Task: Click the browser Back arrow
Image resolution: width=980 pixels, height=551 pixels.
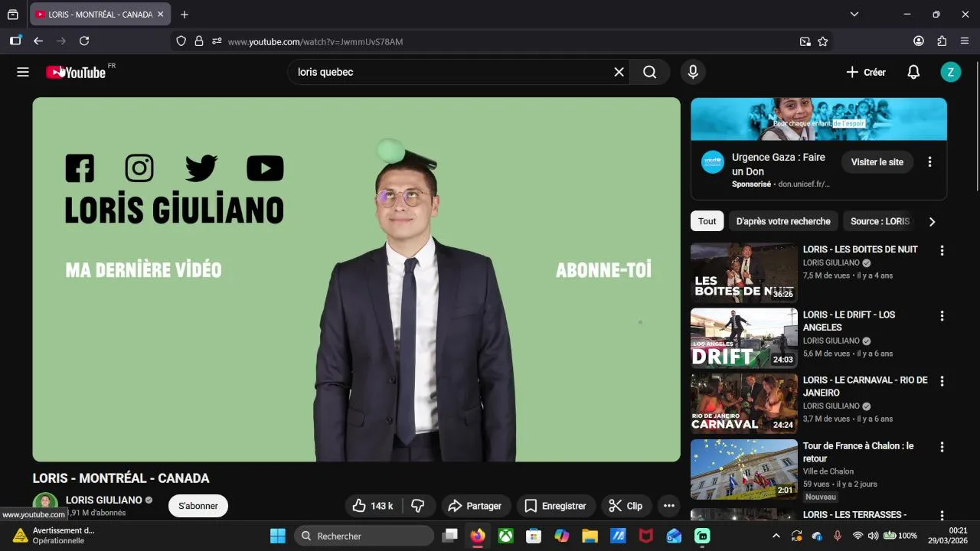Action: (38, 41)
